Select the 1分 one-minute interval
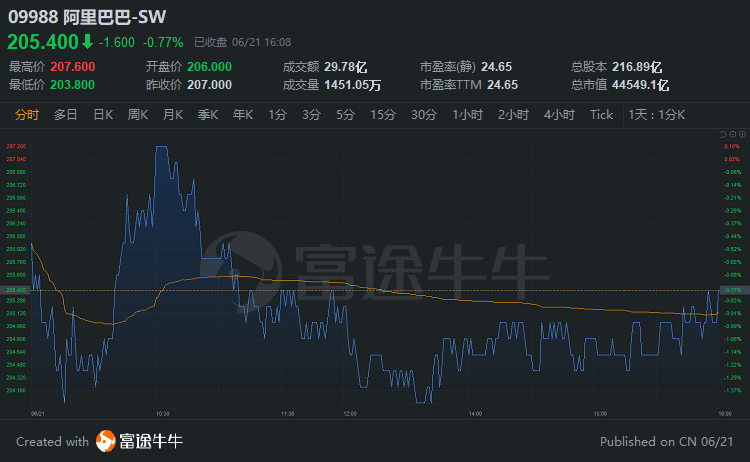 point(277,115)
